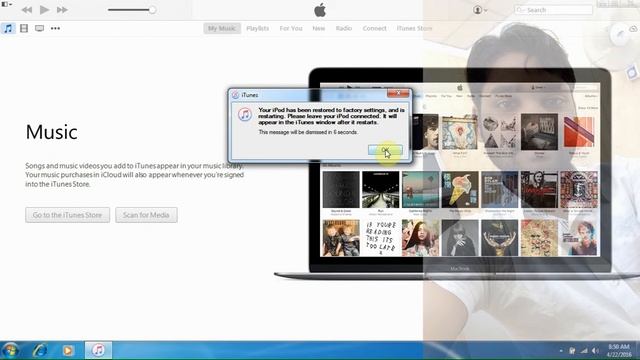Close the iTunes restore dialog
Image resolution: width=640 pixels, height=360 pixels.
398,93
